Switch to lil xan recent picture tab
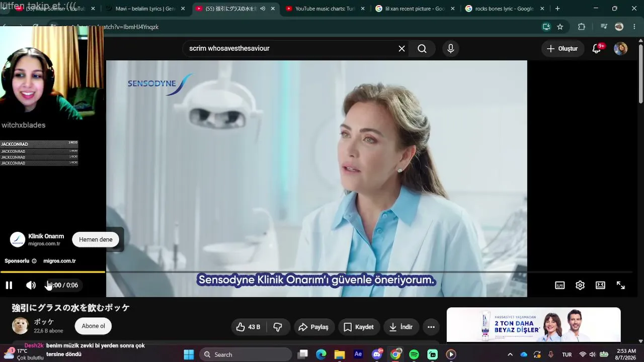Image resolution: width=644 pixels, height=362 pixels. [x=415, y=9]
